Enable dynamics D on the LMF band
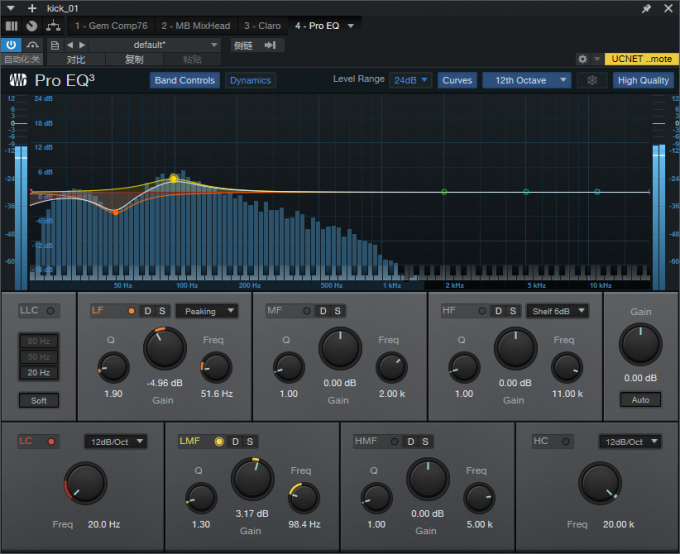The width and height of the screenshot is (680, 554). point(235,441)
